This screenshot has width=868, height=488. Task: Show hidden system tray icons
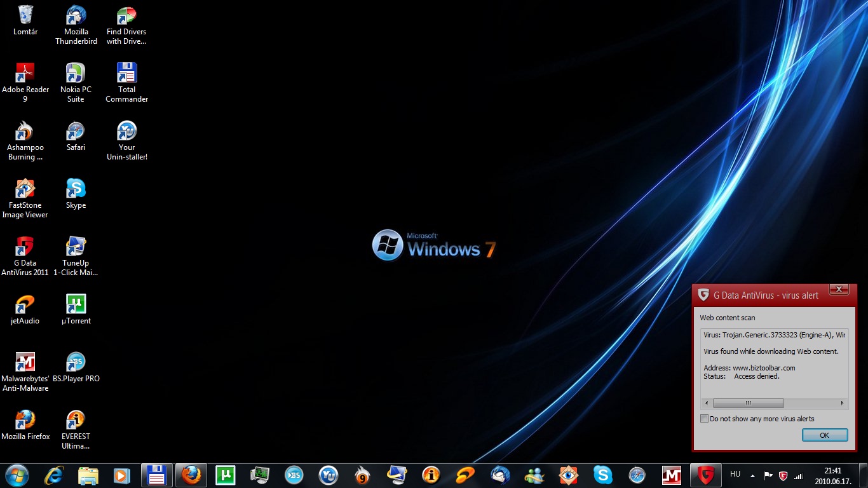coord(752,475)
